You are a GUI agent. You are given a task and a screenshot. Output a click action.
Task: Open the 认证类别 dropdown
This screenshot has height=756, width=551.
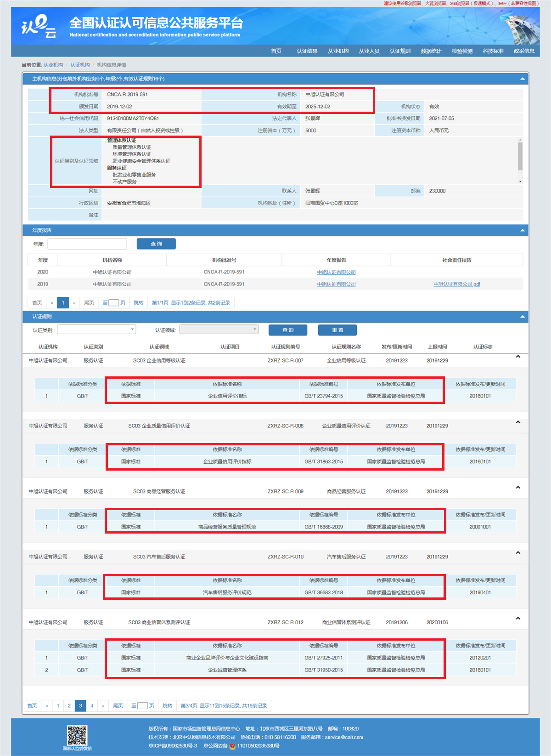(96, 330)
